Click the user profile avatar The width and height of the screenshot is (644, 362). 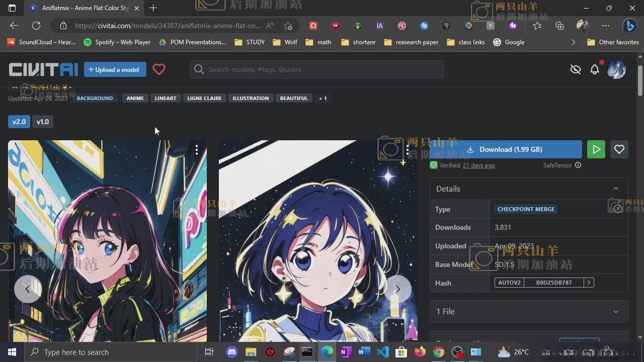pyautogui.click(x=616, y=69)
